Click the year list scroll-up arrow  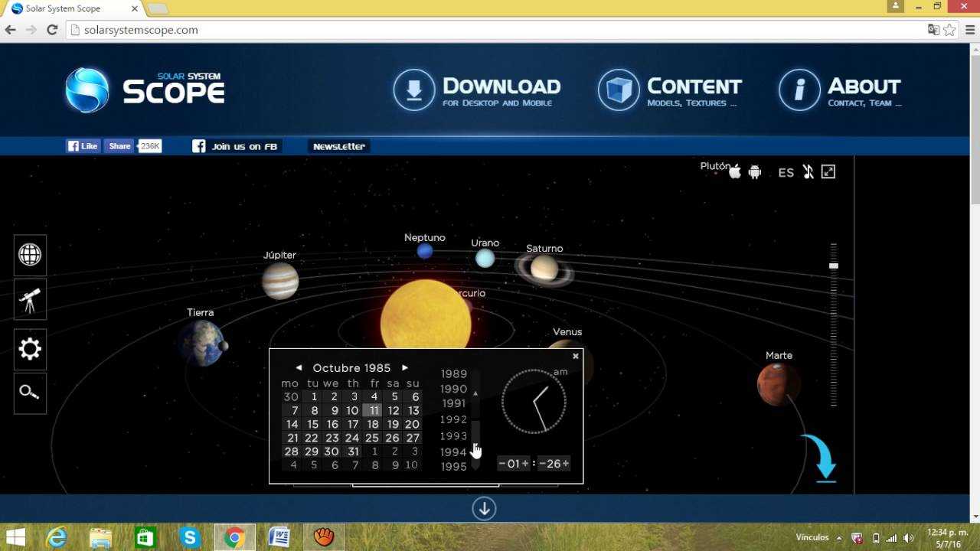click(475, 393)
